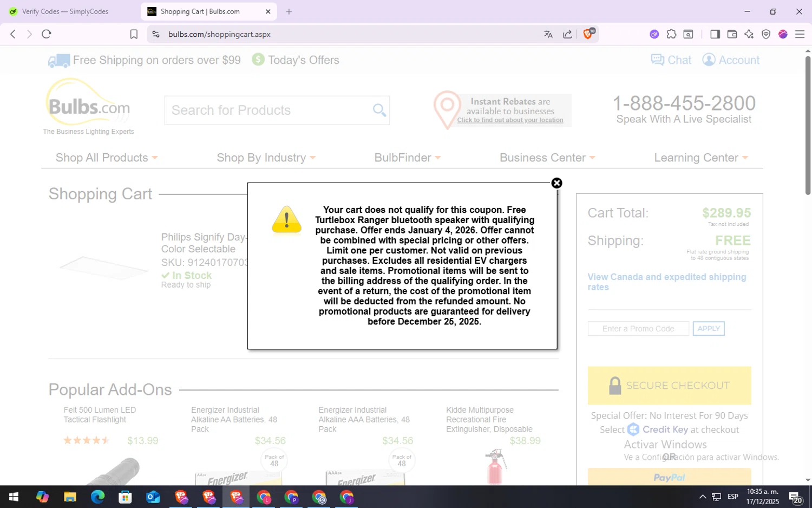Close the Shopping Cart browser tab
The width and height of the screenshot is (812, 508).
coord(268,11)
